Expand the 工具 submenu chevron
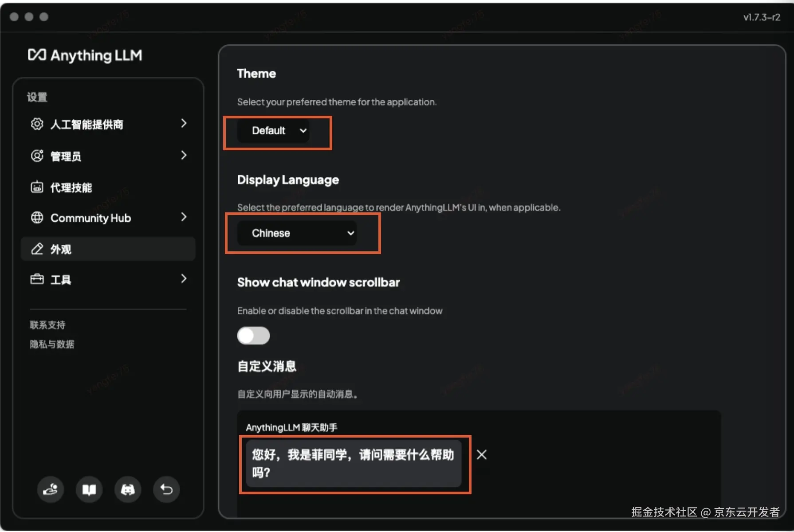 pyautogui.click(x=184, y=278)
